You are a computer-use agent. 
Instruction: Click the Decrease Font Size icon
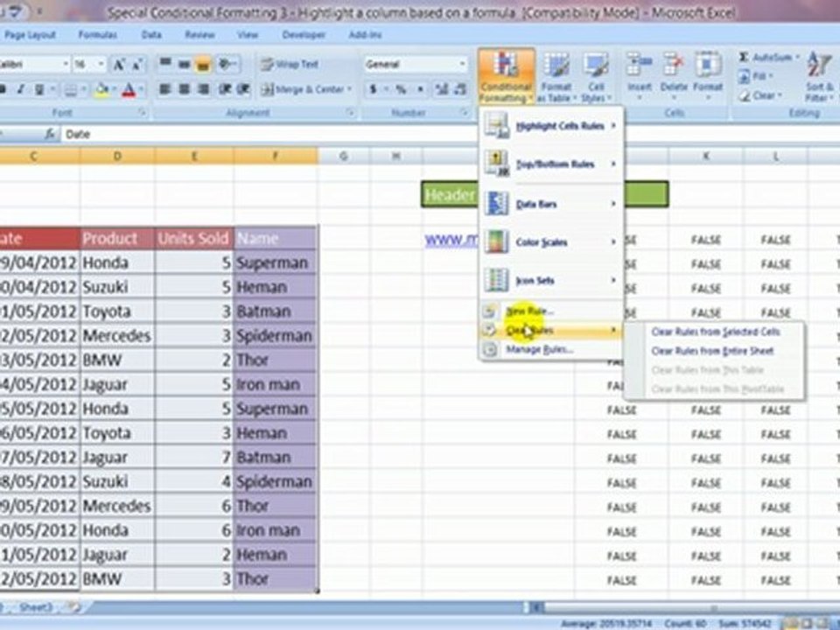pos(136,65)
